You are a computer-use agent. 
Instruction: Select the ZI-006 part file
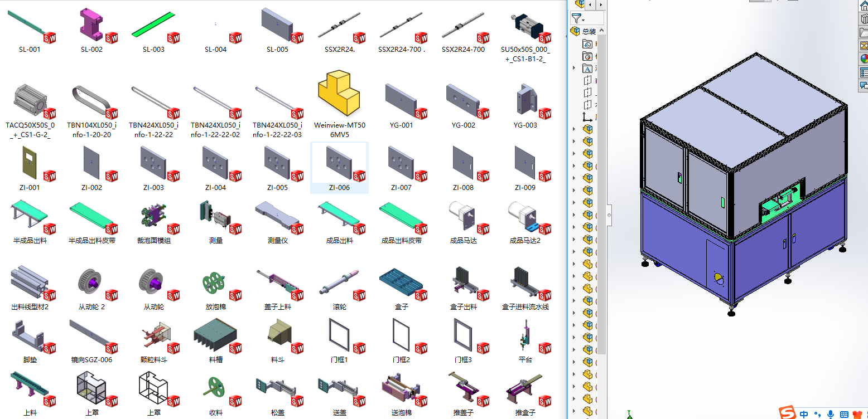pos(339,167)
